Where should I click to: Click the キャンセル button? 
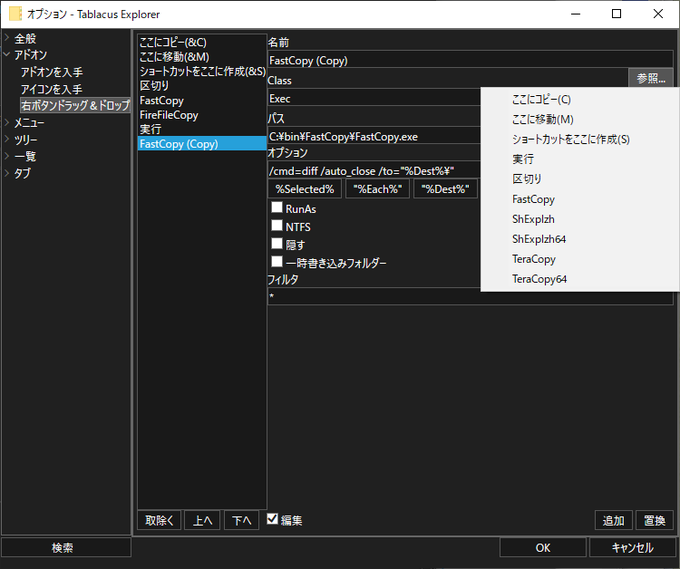tap(632, 548)
